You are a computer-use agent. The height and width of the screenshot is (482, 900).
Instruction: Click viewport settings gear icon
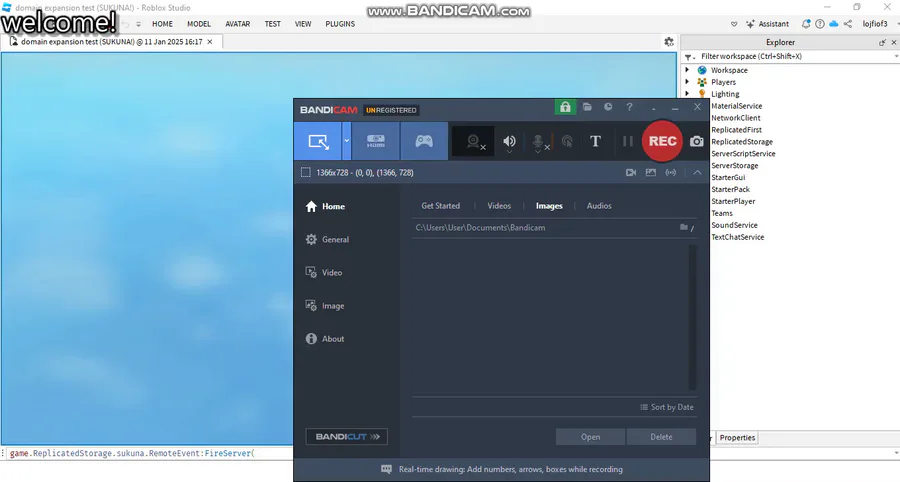(x=669, y=42)
